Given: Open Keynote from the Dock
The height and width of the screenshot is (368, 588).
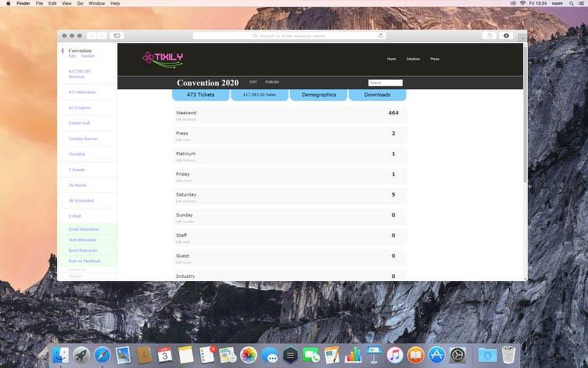Looking at the screenshot, I should [374, 355].
